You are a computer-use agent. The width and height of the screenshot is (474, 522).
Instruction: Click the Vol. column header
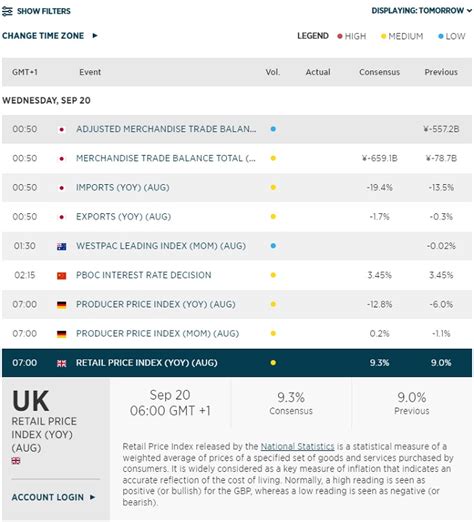coord(273,72)
